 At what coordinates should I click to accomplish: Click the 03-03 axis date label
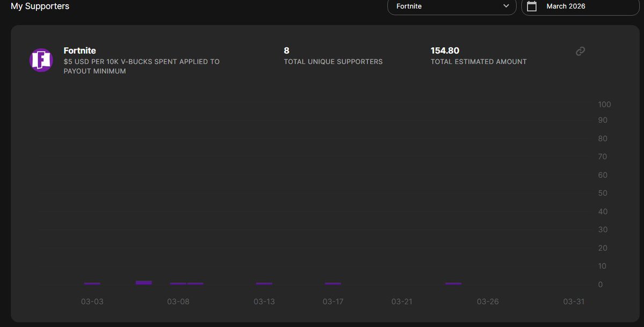click(x=92, y=302)
